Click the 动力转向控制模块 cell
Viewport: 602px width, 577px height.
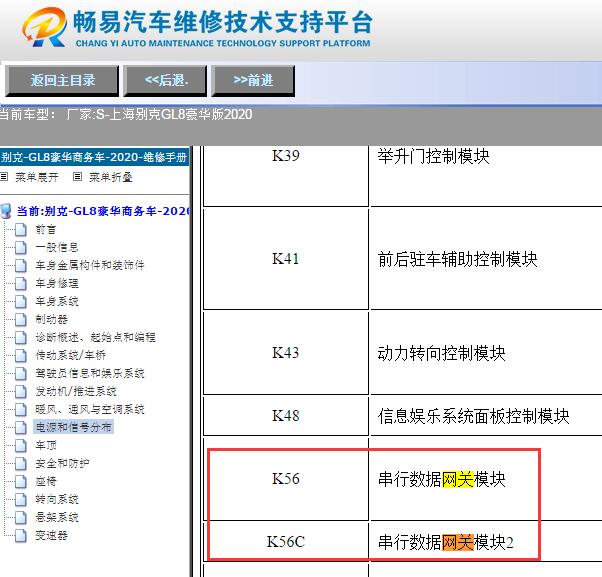(x=486, y=353)
